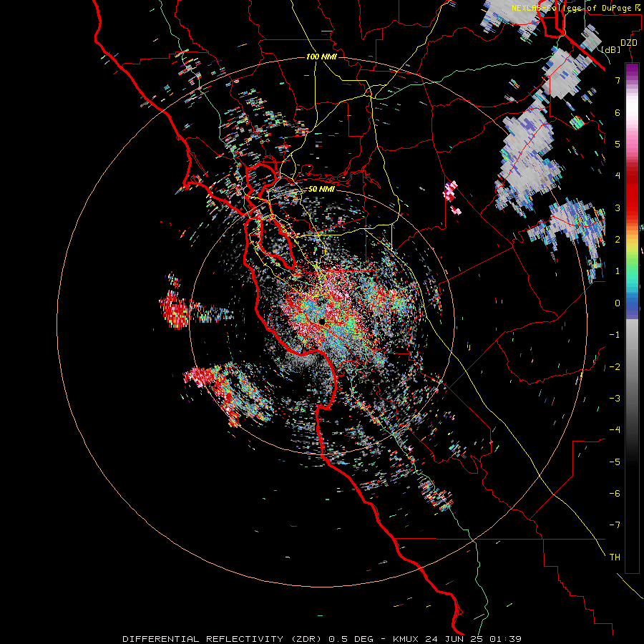Click the TH threshold label

(x=615, y=557)
